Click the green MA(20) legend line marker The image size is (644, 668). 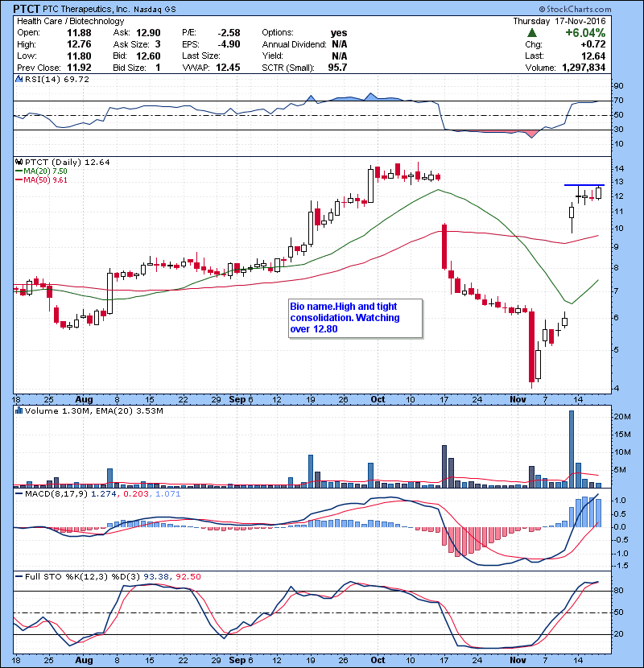coord(19,171)
